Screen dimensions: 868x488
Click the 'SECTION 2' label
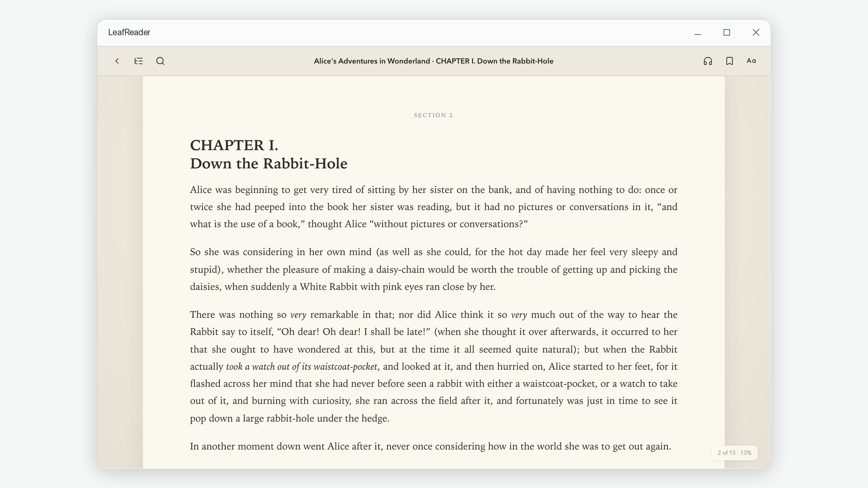pos(433,115)
